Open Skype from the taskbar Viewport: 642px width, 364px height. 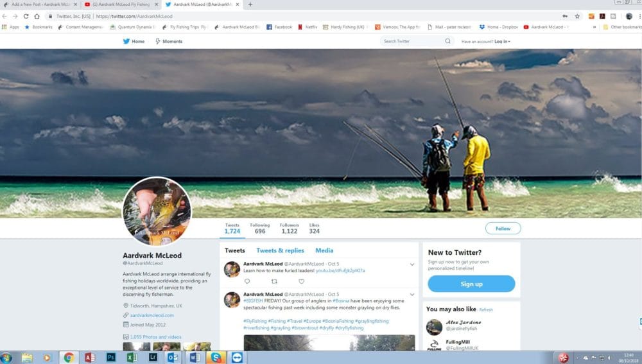click(215, 358)
